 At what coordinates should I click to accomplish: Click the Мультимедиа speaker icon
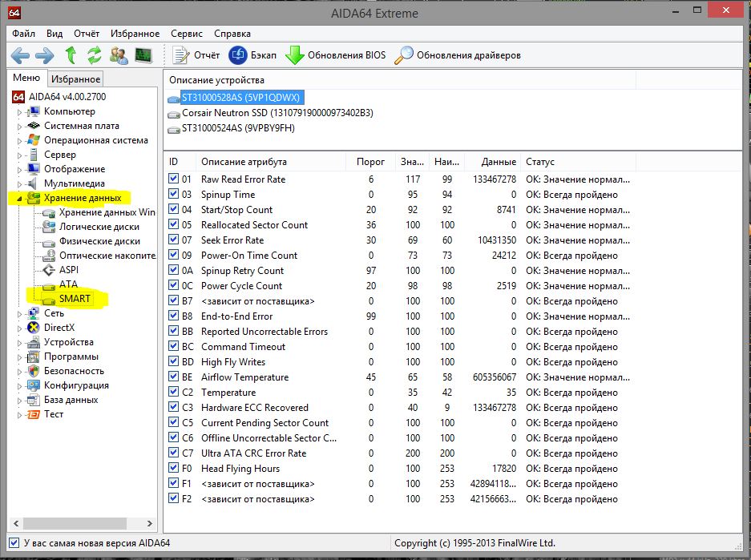coord(33,183)
